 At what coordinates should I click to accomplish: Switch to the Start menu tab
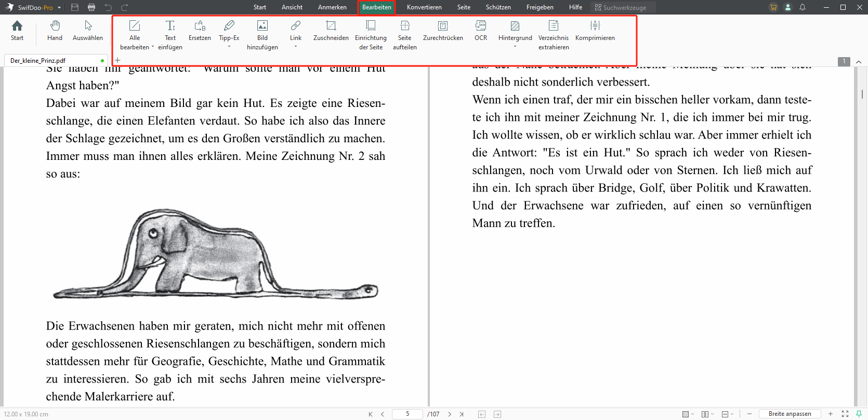coord(260,7)
